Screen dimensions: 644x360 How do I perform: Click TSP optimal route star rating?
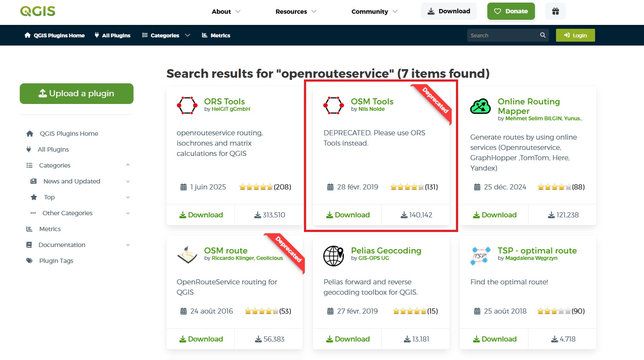click(554, 311)
